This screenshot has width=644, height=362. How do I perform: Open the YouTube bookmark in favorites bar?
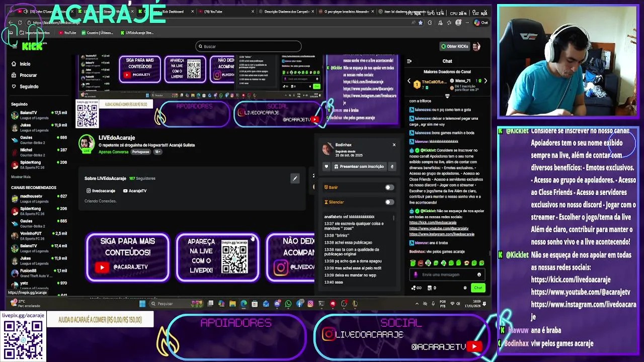pyautogui.click(x=67, y=33)
